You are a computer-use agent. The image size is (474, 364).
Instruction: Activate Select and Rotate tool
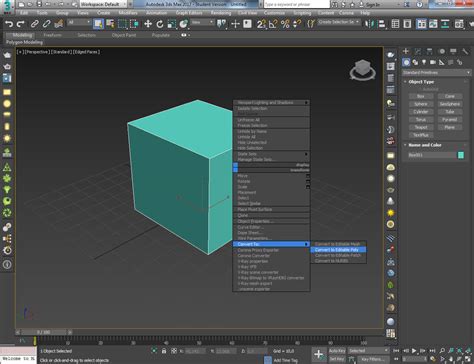160,24
